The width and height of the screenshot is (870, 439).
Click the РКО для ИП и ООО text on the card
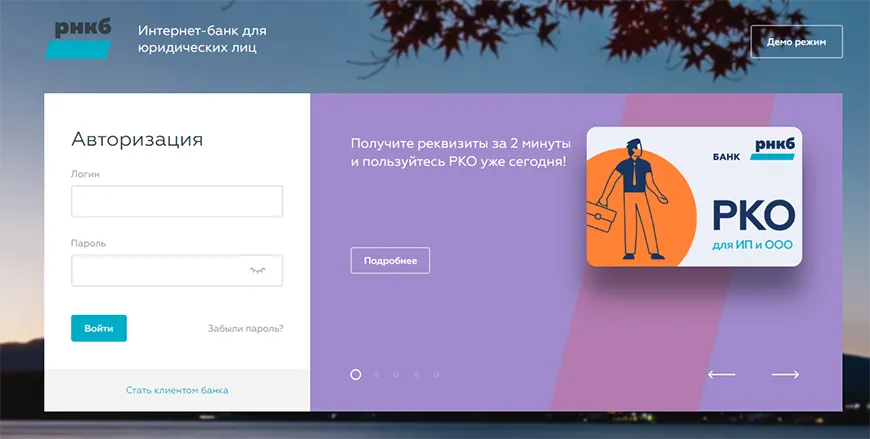[x=752, y=225]
